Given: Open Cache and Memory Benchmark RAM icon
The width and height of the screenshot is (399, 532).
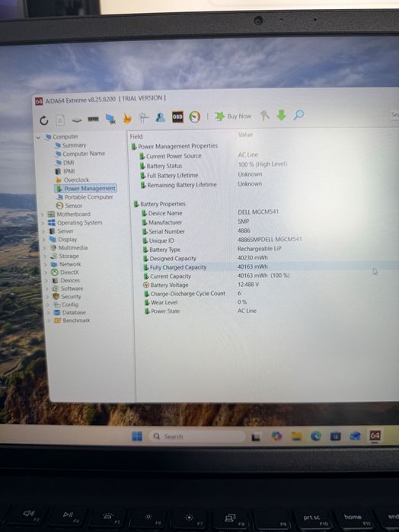Looking at the screenshot, I should (x=93, y=119).
